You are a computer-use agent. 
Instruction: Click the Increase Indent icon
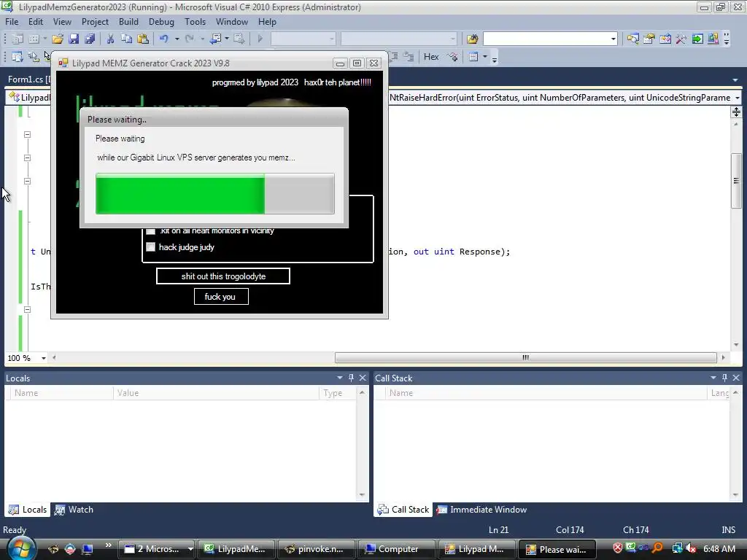click(x=409, y=57)
